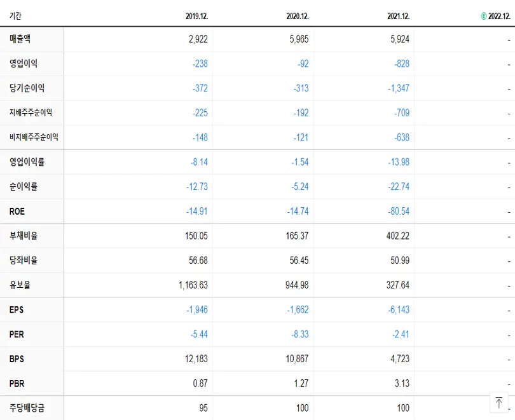Screen dimensions: 515x420
Task: Click the ROE value -14.91
Action: coord(196,212)
